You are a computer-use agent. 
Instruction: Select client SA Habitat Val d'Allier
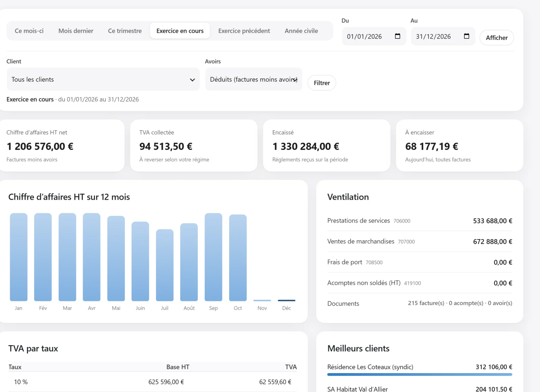pos(357,389)
